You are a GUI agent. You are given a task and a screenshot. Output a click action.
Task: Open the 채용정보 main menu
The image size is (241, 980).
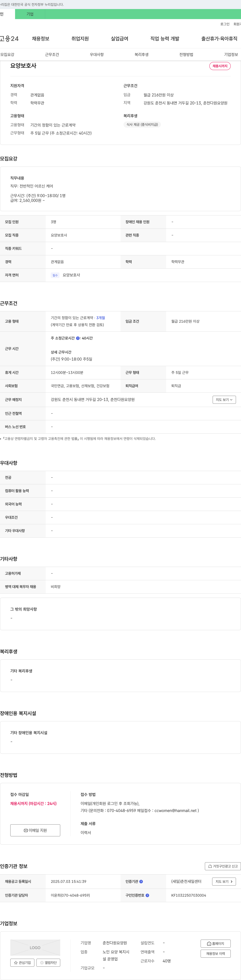click(41, 39)
